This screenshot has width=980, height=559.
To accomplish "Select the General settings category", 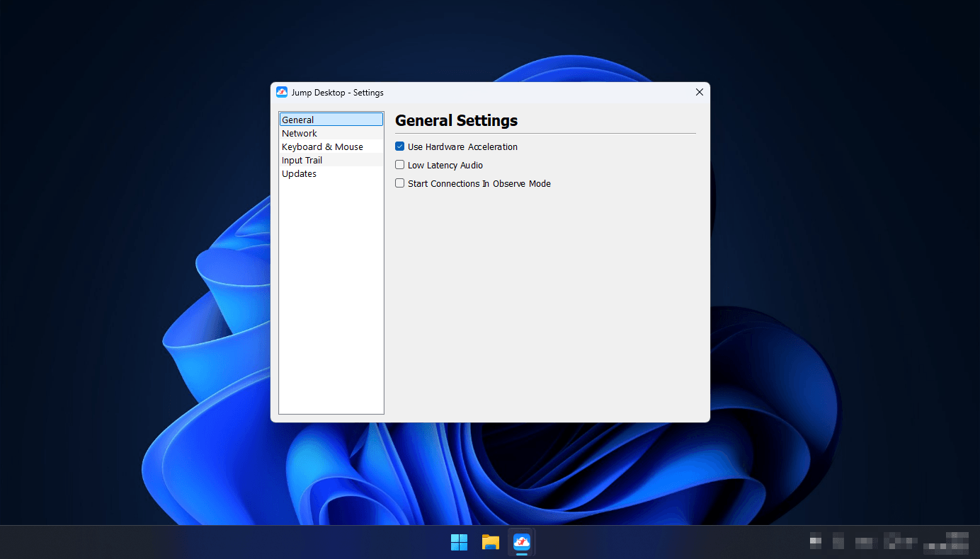I will (331, 120).
